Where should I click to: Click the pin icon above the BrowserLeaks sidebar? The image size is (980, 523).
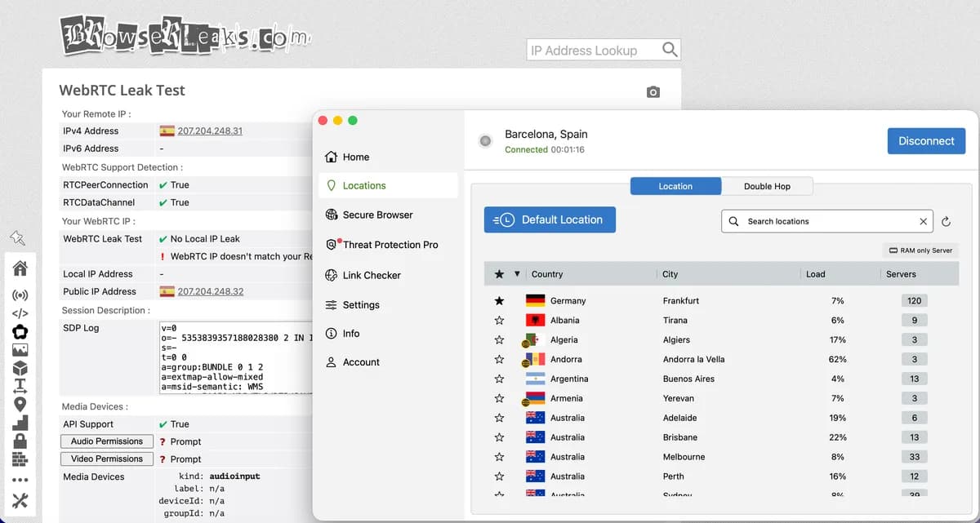click(x=17, y=237)
